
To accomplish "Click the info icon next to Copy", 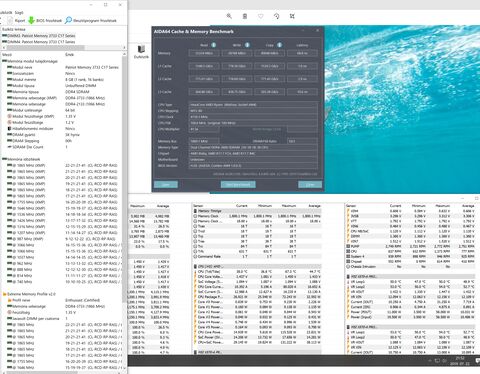I will point(279,45).
